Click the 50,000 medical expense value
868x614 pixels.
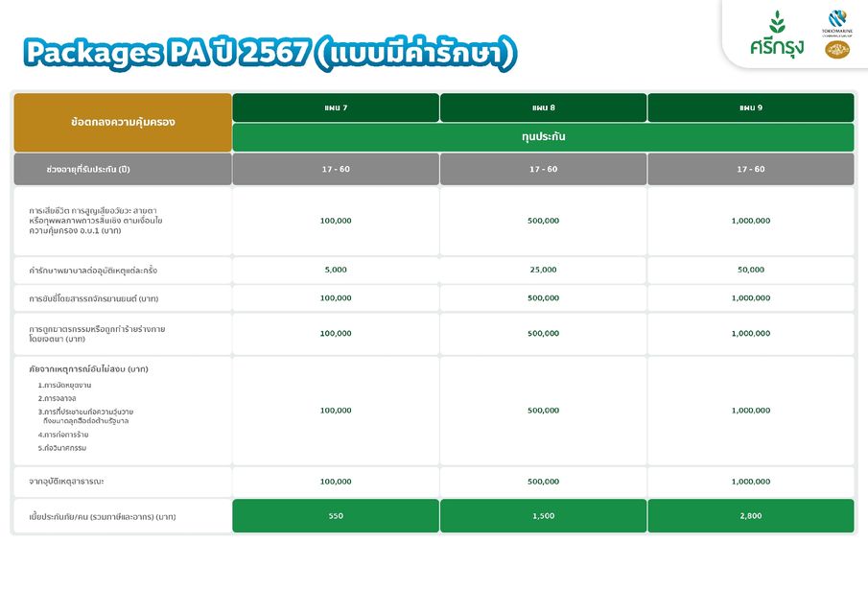[x=750, y=270]
